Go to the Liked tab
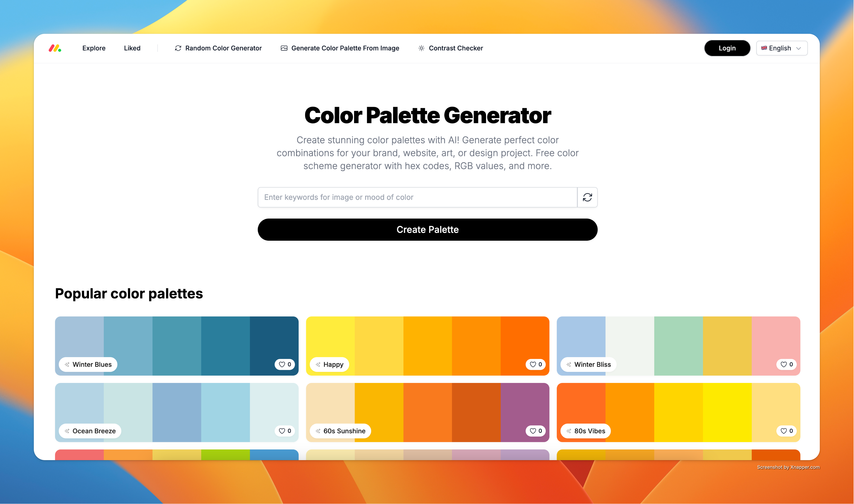Viewport: 854px width, 504px height. coord(132,48)
